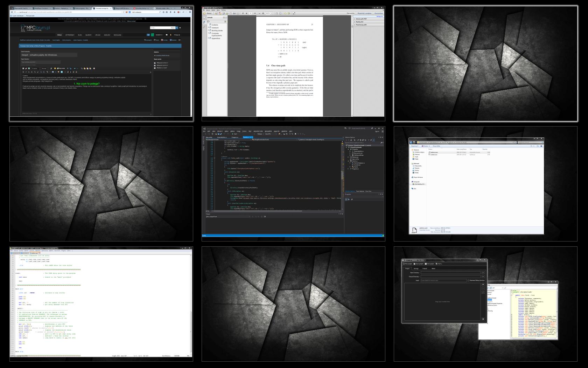Open the Firefox hamburger menu

click(190, 12)
